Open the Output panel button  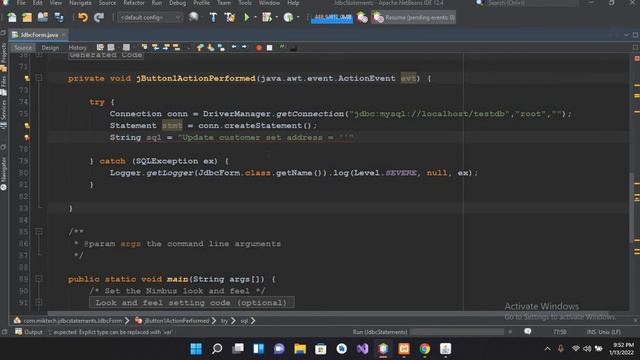[29, 332]
